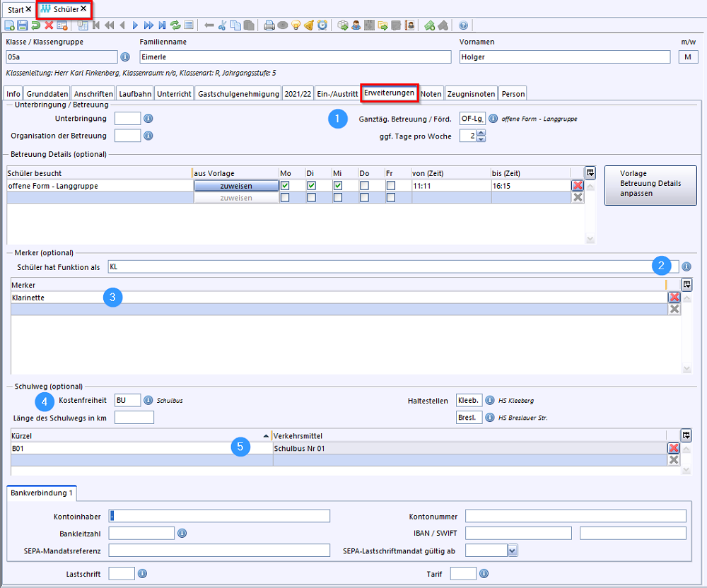Click the copy icon in the toolbar
Image resolution: width=707 pixels, height=588 pixels.
235,25
